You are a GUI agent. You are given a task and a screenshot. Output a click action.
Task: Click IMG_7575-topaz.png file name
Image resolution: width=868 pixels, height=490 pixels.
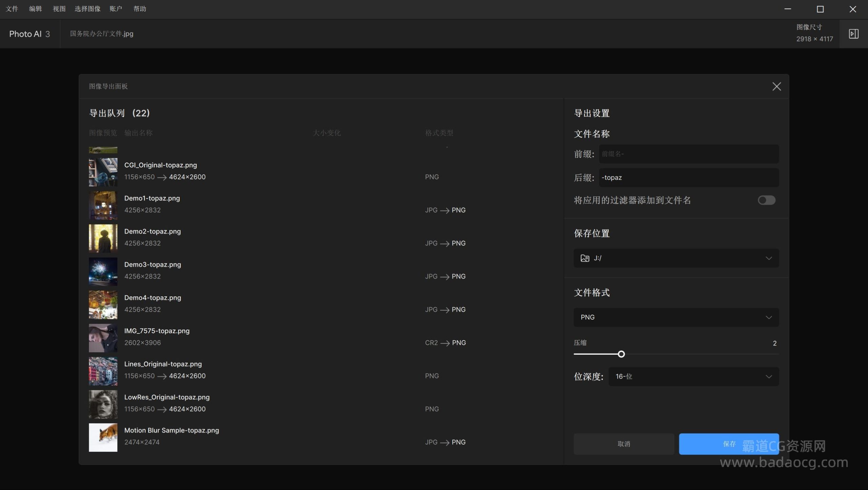coord(157,331)
